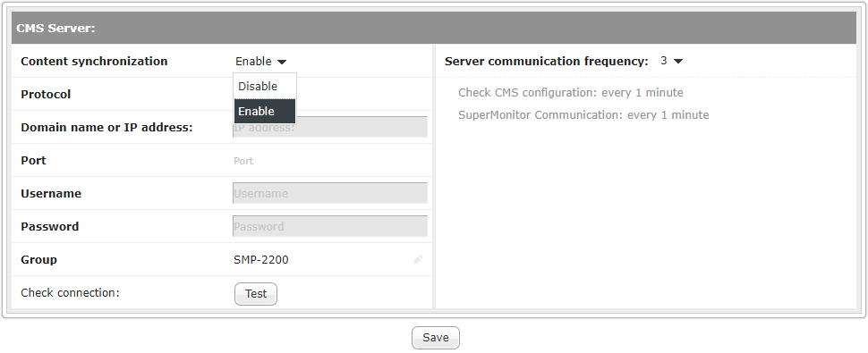Click the Protocol row label

[x=46, y=95]
